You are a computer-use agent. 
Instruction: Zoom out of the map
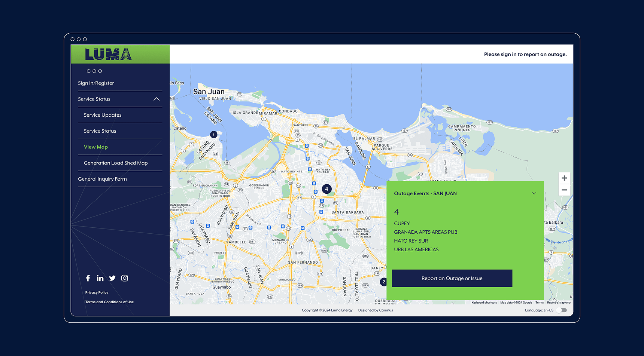point(564,190)
